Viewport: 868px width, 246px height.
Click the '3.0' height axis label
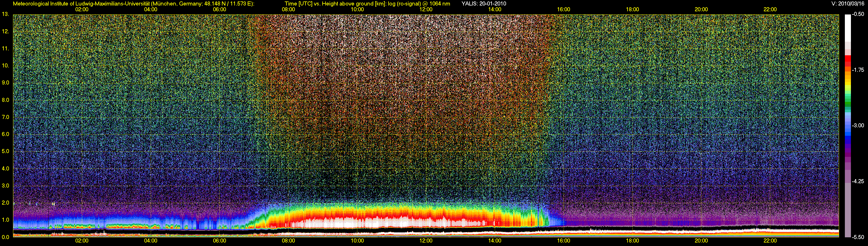click(x=5, y=186)
